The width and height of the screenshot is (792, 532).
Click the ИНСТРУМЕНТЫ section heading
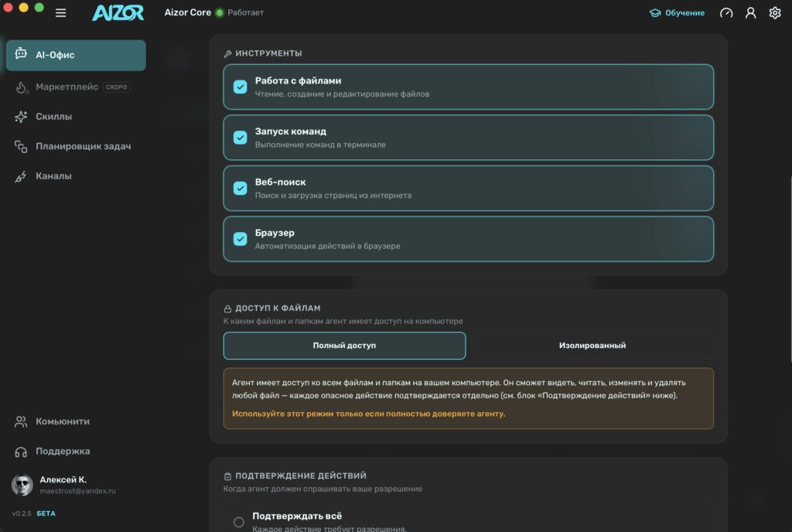point(268,53)
